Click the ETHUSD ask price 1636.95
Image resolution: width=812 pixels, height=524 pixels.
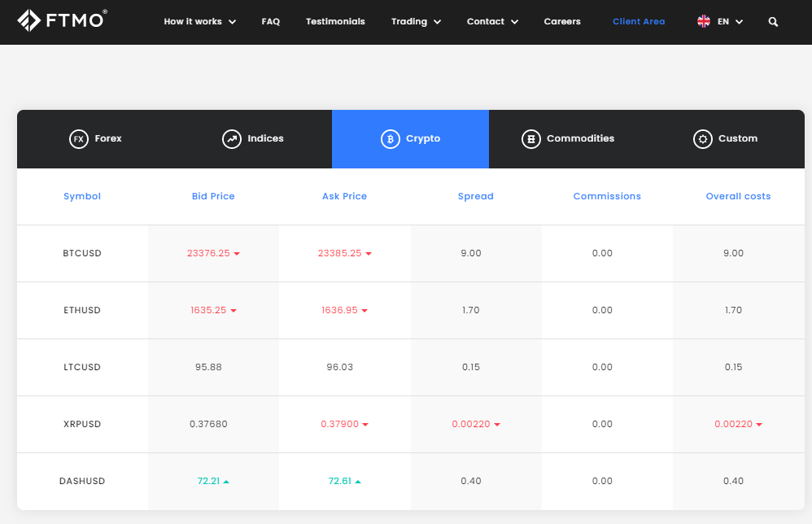click(340, 310)
